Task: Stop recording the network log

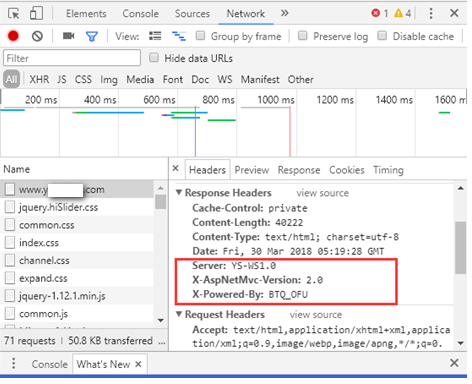Action: point(13,36)
